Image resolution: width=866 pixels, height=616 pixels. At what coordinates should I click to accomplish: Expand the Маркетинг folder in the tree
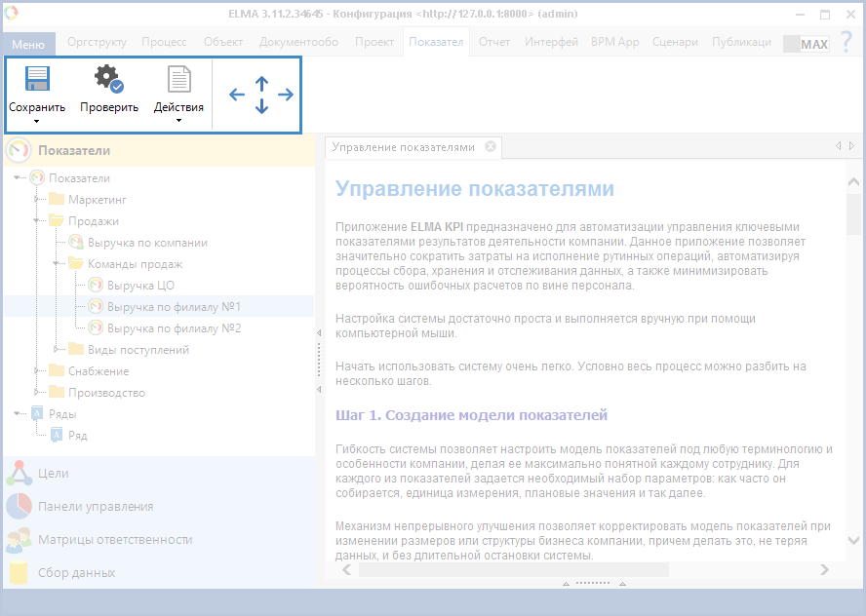coord(37,200)
